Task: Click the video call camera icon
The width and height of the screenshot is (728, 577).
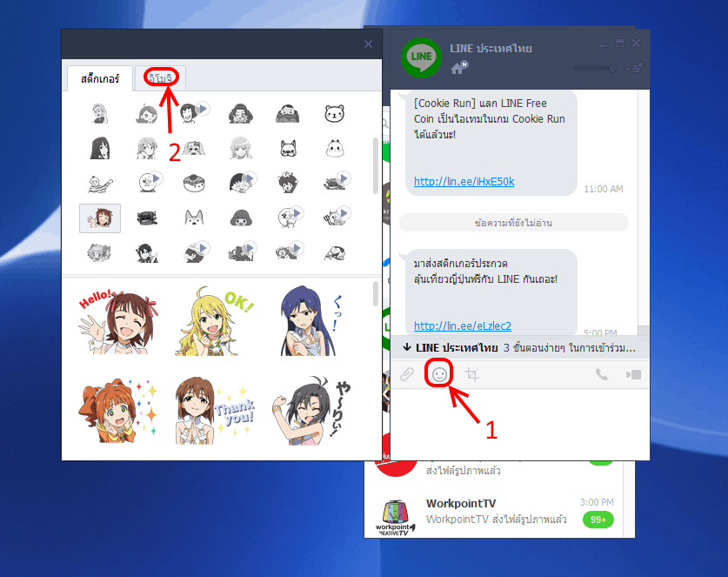Action: pos(633,375)
